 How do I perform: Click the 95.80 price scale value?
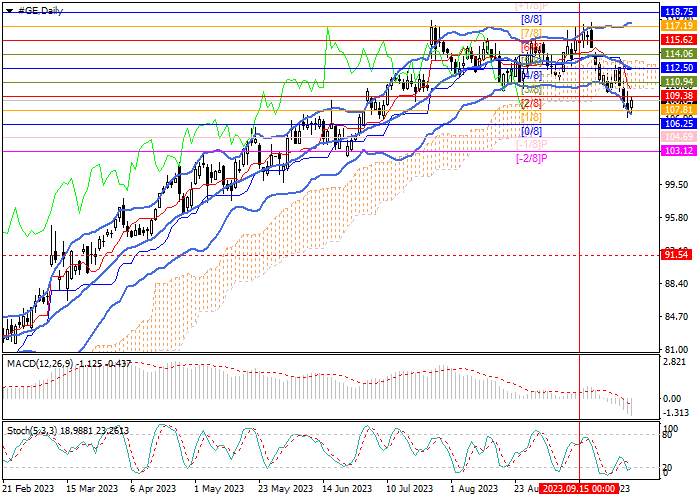tap(677, 218)
